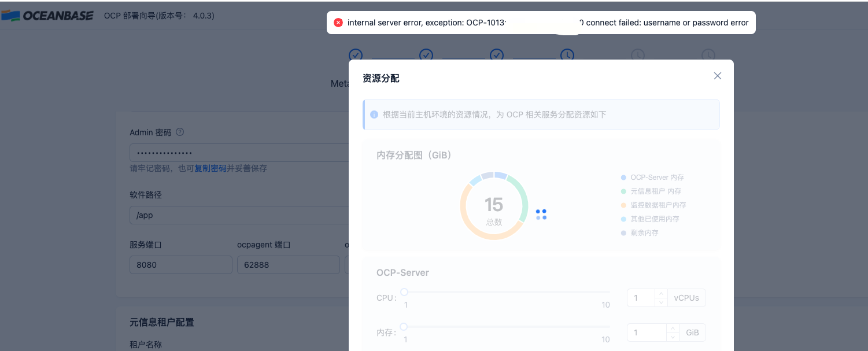868x351 pixels.
Task: Increase vCPUs with the up arrow
Action: pyautogui.click(x=661, y=294)
